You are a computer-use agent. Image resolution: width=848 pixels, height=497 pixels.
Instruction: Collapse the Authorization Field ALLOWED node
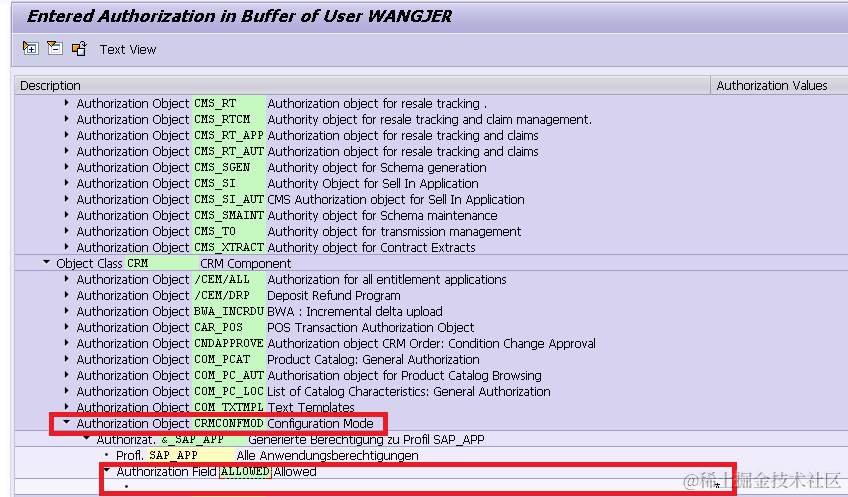[107, 471]
